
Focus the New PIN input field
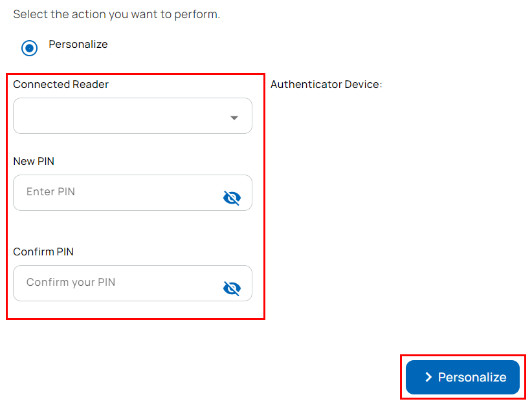pos(116,193)
